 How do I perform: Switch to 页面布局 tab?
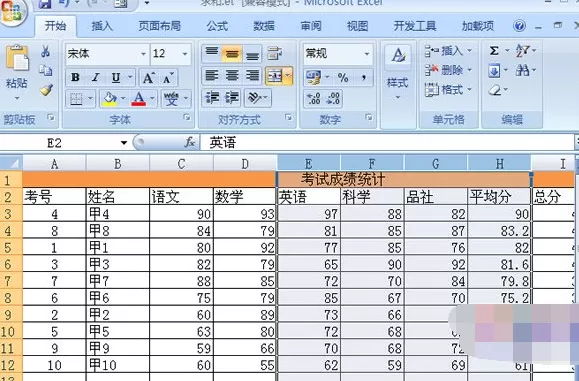click(160, 26)
